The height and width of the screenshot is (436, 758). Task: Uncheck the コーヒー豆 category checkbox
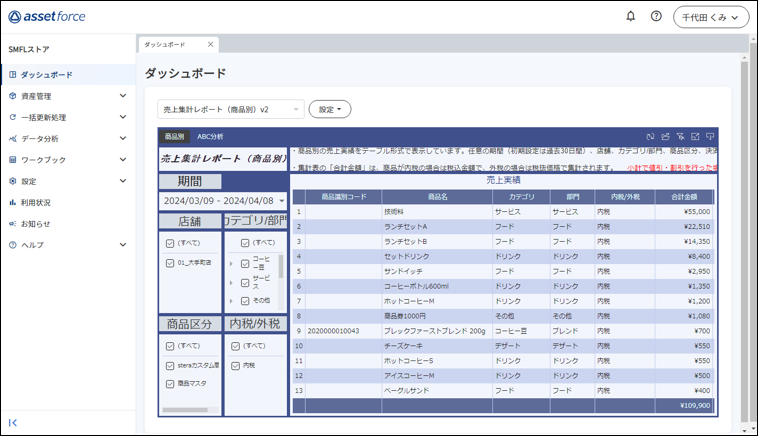[245, 263]
